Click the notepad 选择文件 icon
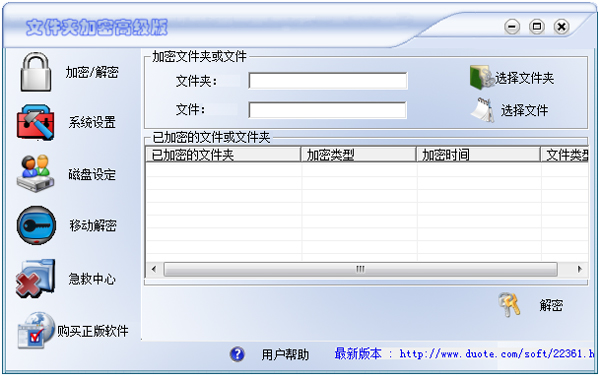Image resolution: width=600 pixels, height=379 pixels. pos(483,110)
